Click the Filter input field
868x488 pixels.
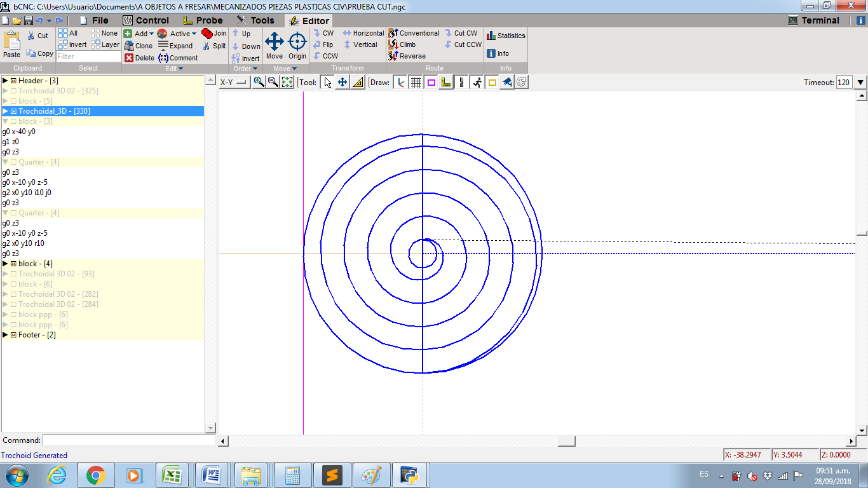point(88,57)
